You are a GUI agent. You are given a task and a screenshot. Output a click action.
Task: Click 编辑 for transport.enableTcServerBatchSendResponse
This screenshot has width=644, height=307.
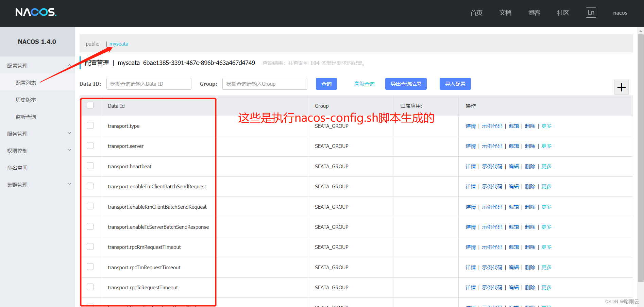pos(514,227)
